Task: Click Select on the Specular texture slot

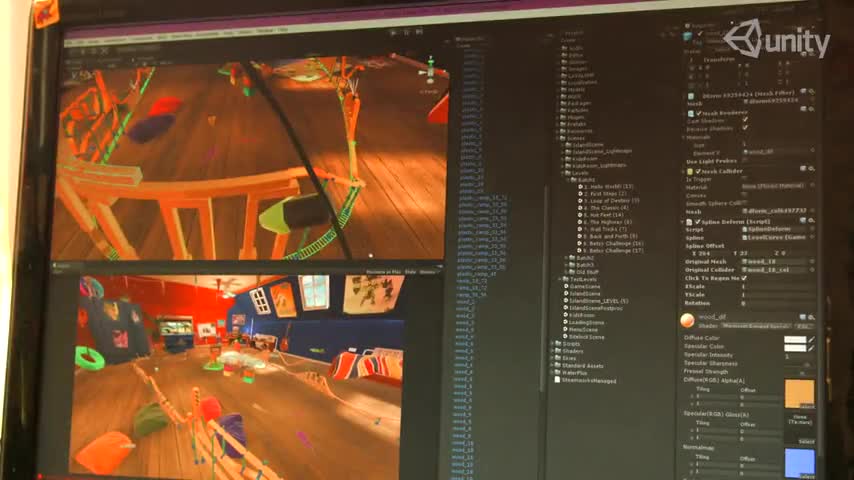Action: (807, 441)
